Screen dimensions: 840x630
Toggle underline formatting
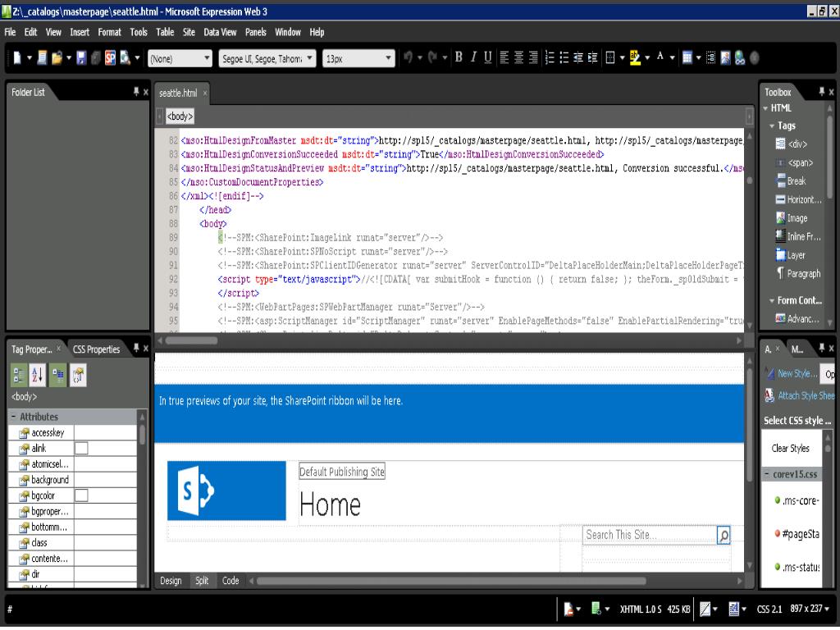point(487,57)
